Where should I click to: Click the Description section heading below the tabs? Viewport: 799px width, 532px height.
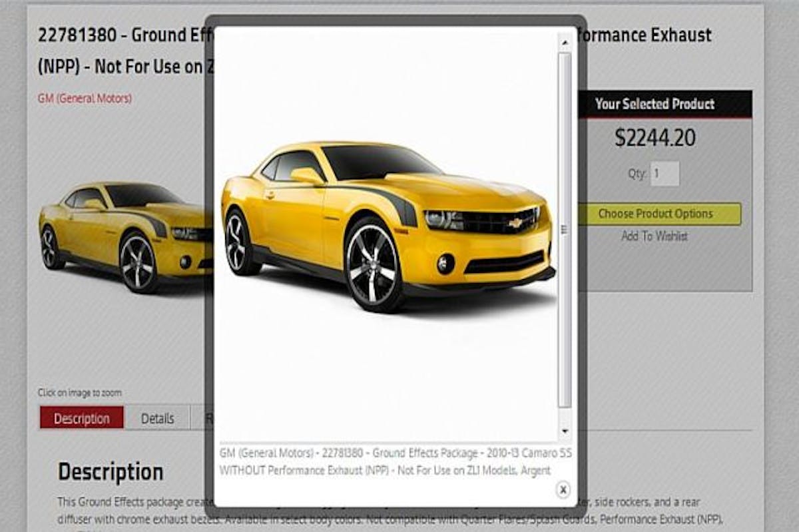pyautogui.click(x=110, y=471)
